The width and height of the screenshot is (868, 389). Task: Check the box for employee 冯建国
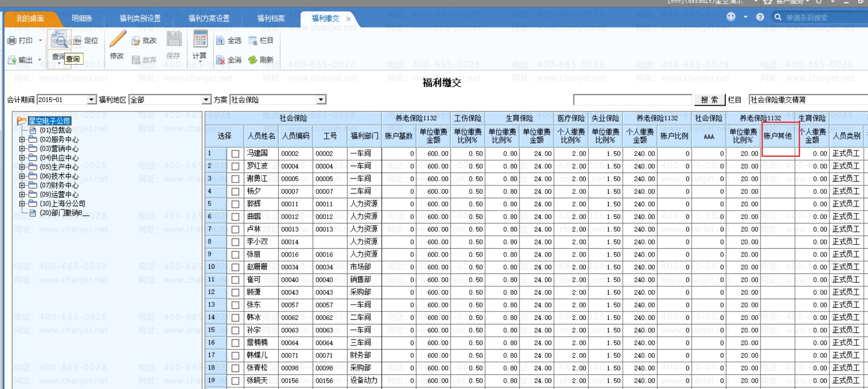(235, 154)
